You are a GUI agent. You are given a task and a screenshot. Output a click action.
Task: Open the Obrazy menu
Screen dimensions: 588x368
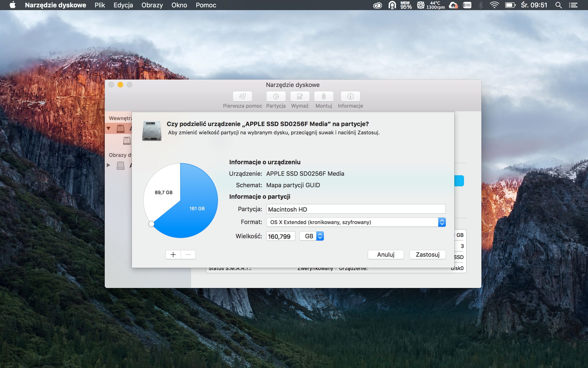click(x=152, y=5)
